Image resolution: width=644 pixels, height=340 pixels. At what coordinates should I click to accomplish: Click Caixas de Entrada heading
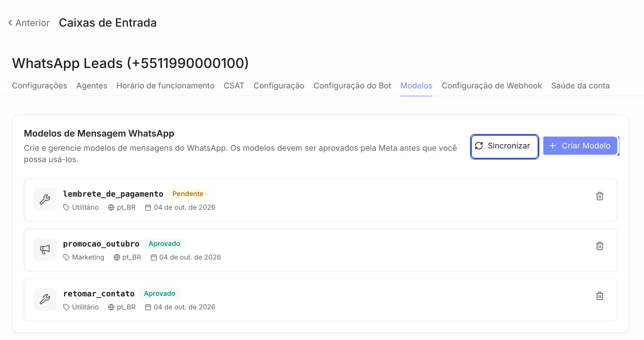click(108, 23)
